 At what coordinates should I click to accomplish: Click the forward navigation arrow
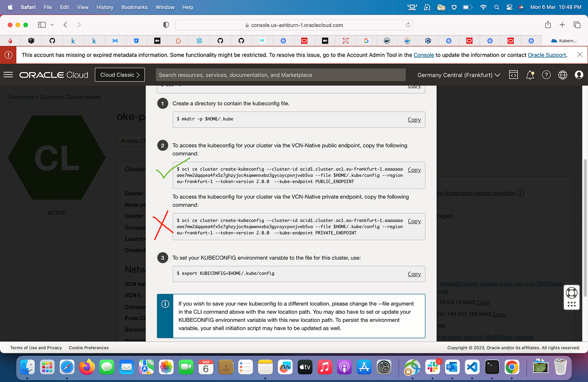(x=79, y=25)
